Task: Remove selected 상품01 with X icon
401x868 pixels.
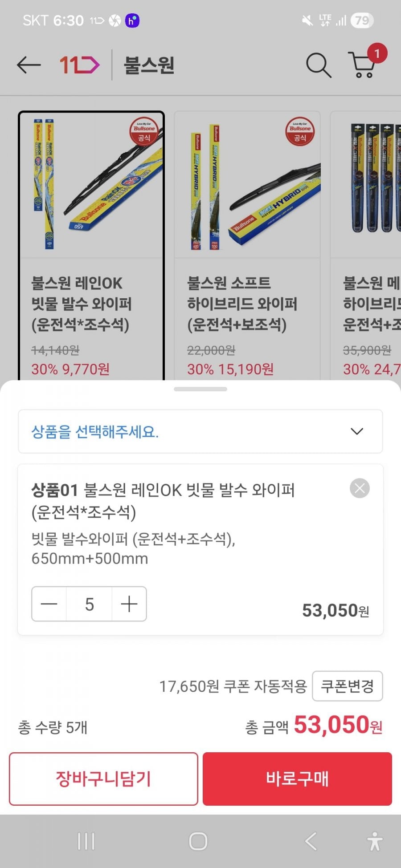Action: coord(360,488)
